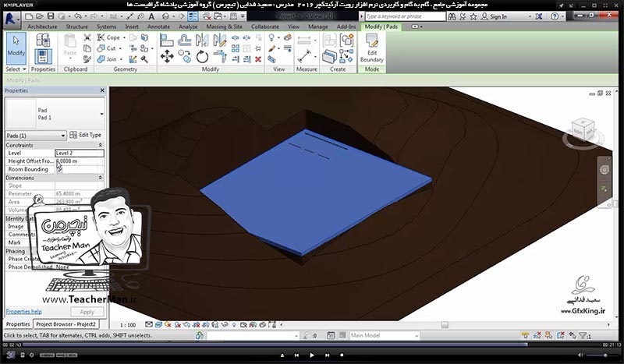The image size is (624, 364).
Task: Click the selection Filter funnel in status bar
Action: point(583,335)
